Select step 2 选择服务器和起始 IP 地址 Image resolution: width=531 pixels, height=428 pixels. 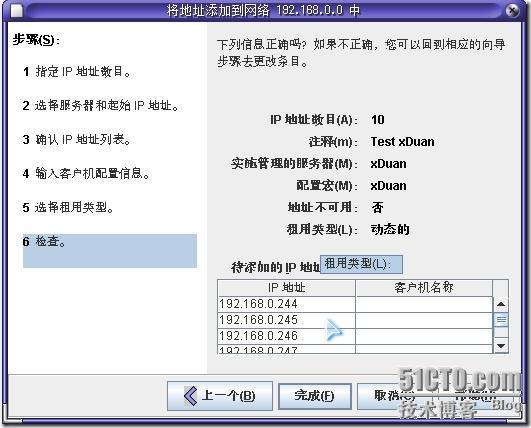101,105
